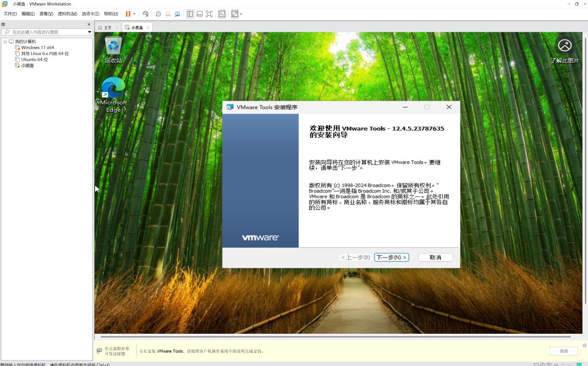
Task: Open the 选项卡(T) menu
Action: click(90, 14)
